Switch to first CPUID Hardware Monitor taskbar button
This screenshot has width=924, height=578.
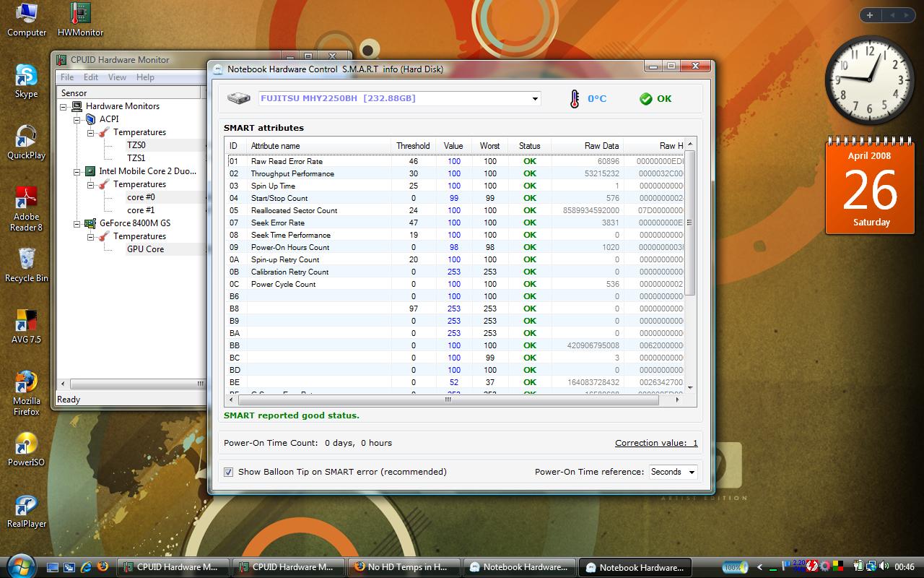(x=173, y=567)
